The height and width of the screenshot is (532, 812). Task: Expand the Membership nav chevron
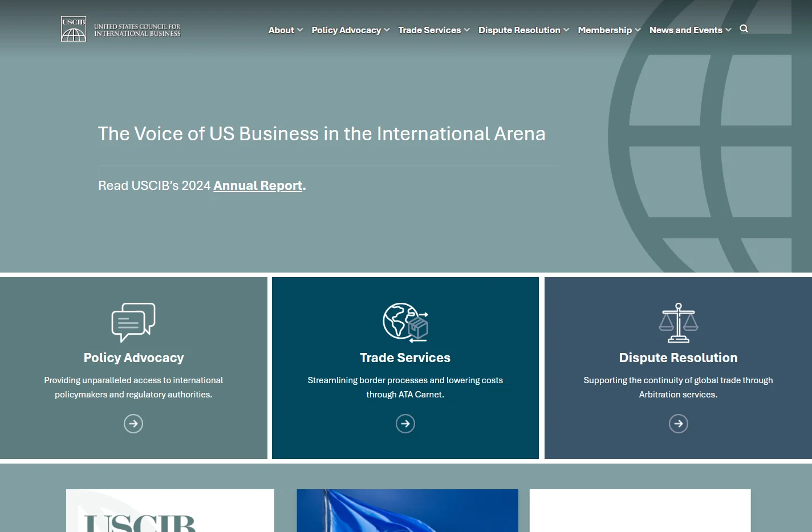(638, 30)
